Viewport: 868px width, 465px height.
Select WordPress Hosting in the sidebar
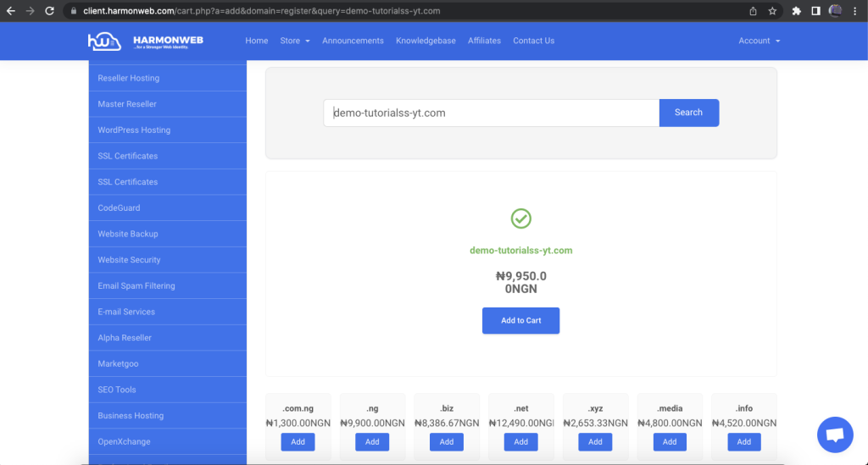pyautogui.click(x=134, y=130)
